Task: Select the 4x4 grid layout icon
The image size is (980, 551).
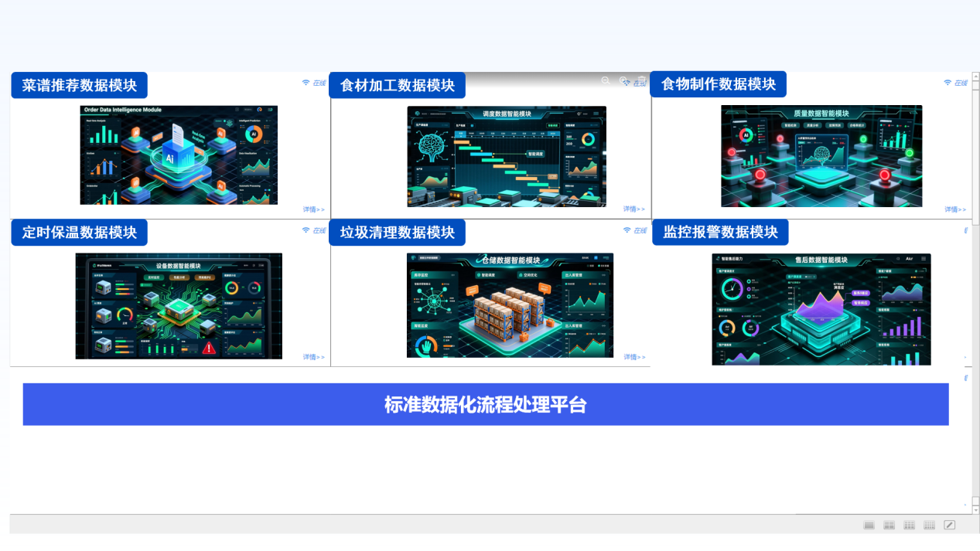Action: 929,525
